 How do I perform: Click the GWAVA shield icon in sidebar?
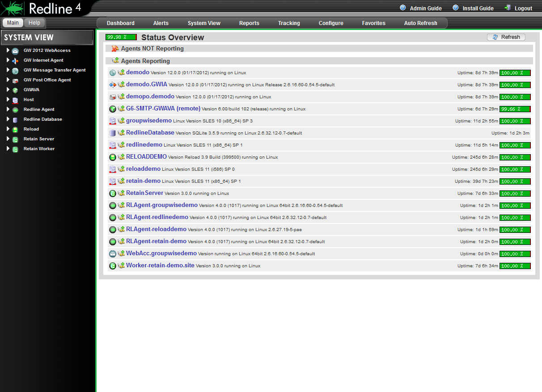[15, 90]
